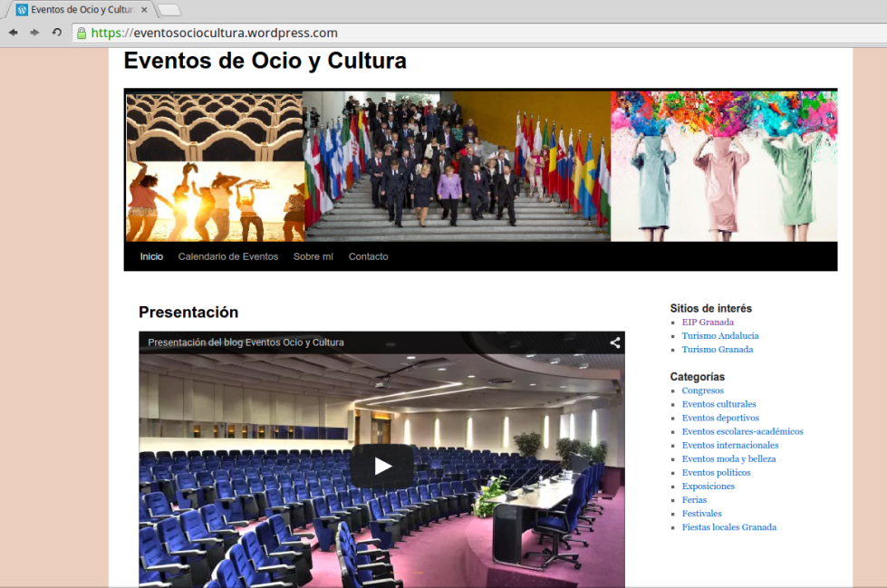Click the browser forward arrow
Screen dimensions: 887x588
click(34, 33)
